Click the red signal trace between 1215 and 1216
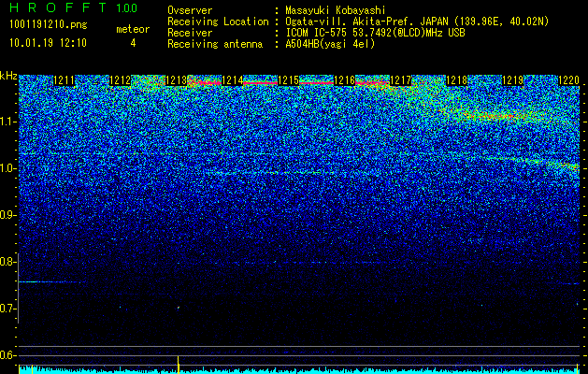The height and width of the screenshot is (374, 588). point(316,82)
